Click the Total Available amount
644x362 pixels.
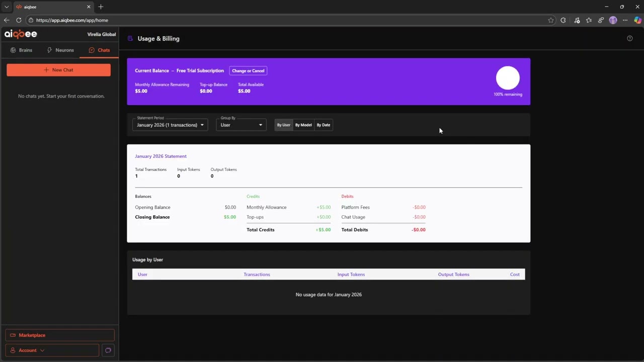click(x=244, y=91)
